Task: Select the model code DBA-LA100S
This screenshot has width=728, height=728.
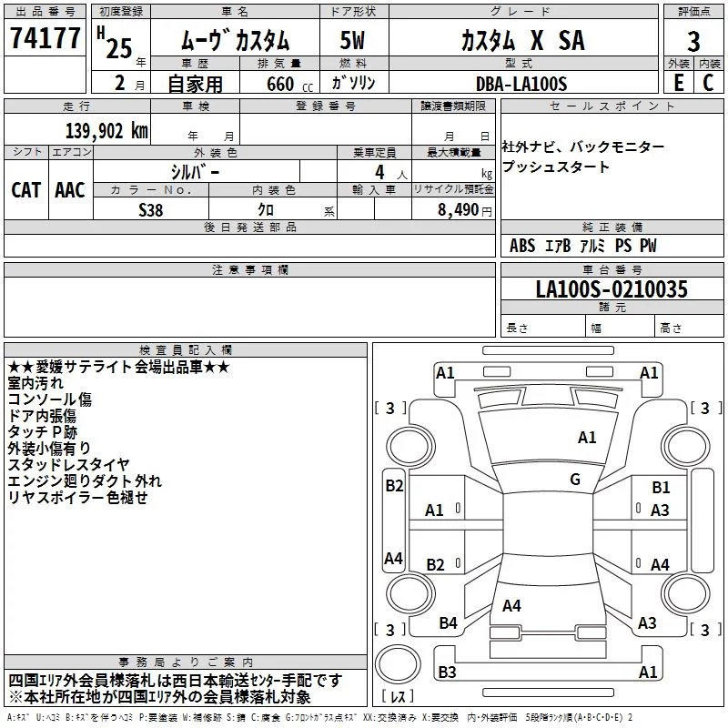Action: 521,84
